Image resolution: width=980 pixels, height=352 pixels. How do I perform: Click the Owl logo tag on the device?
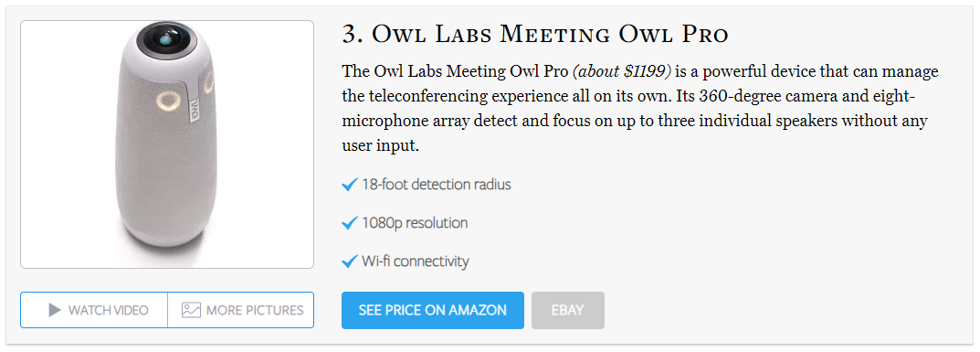194,107
